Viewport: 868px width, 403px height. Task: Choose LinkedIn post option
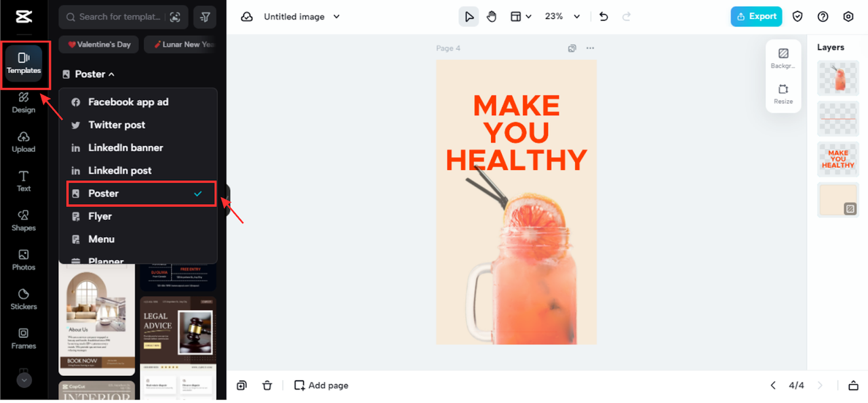click(x=138, y=171)
